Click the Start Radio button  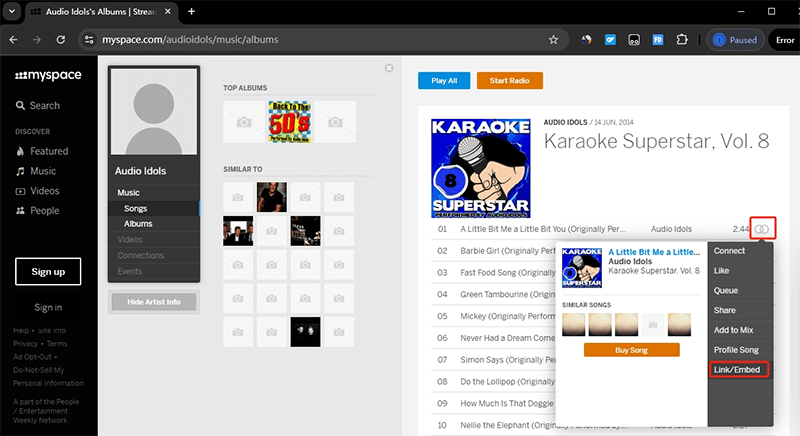tap(510, 81)
